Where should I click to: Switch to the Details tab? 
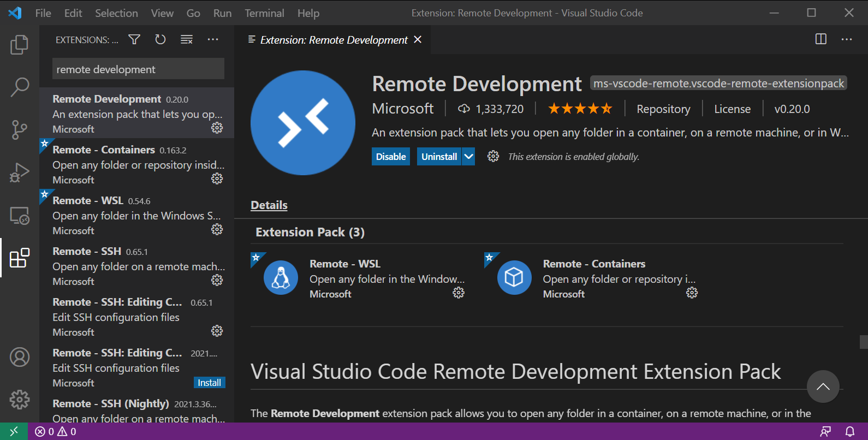(269, 205)
